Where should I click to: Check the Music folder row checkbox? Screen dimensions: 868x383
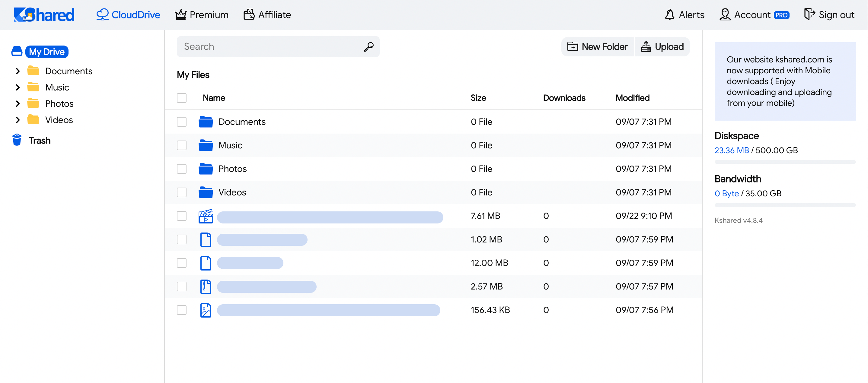182,145
